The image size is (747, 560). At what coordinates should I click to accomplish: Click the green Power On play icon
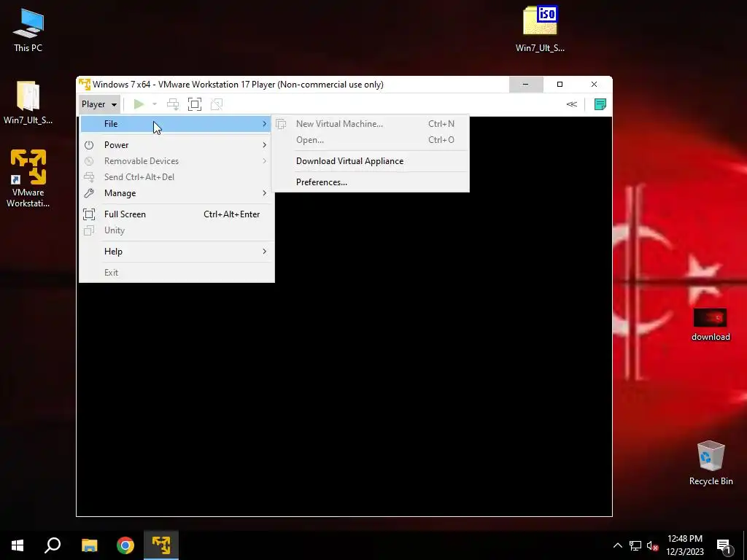coord(139,104)
